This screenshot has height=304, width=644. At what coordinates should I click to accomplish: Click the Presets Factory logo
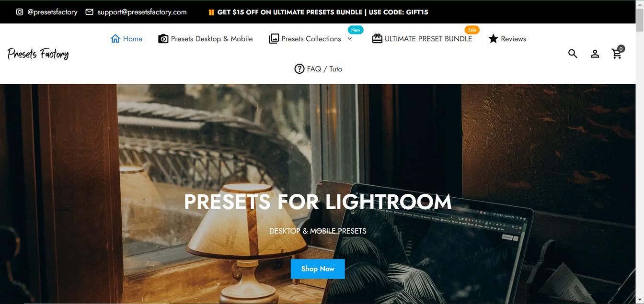38,54
